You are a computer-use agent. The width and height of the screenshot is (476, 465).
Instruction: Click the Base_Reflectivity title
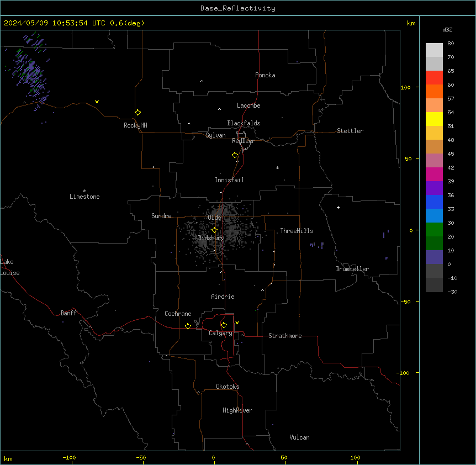[238, 8]
